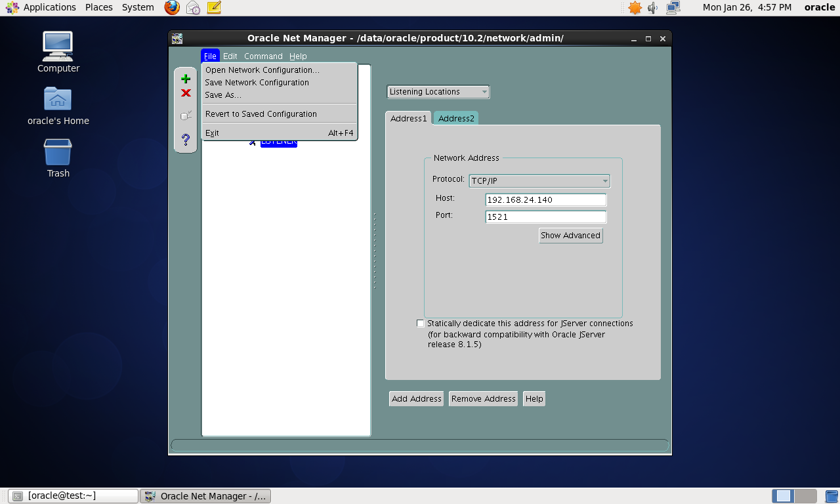Click the Add Address button
This screenshot has height=504, width=840.
pyautogui.click(x=416, y=399)
